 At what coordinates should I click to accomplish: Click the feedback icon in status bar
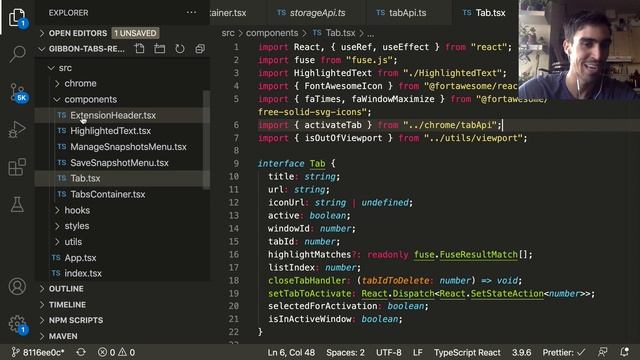pyautogui.click(x=602, y=352)
